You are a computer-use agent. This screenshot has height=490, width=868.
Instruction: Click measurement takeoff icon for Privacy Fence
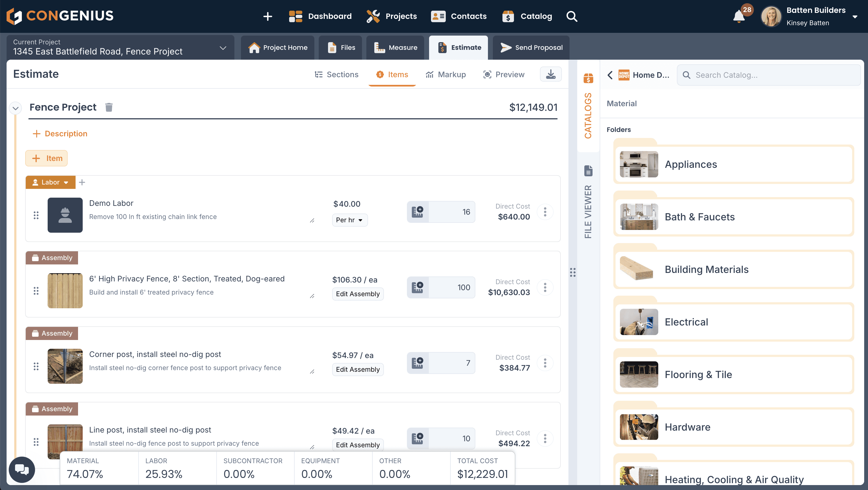418,287
